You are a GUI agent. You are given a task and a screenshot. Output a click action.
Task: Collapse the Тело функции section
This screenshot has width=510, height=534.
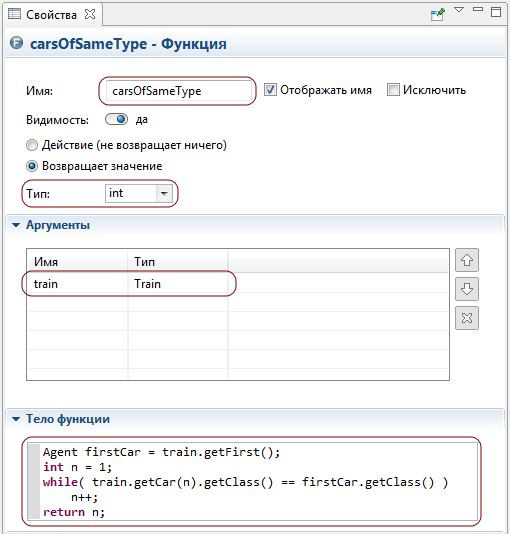pos(16,419)
